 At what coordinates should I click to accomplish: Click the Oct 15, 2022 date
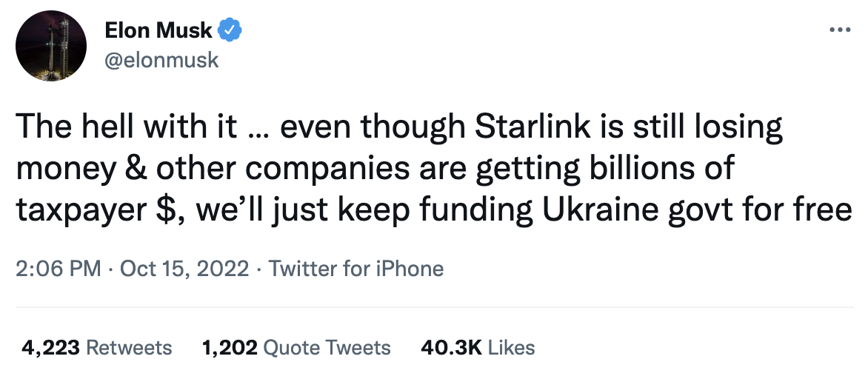point(185,268)
